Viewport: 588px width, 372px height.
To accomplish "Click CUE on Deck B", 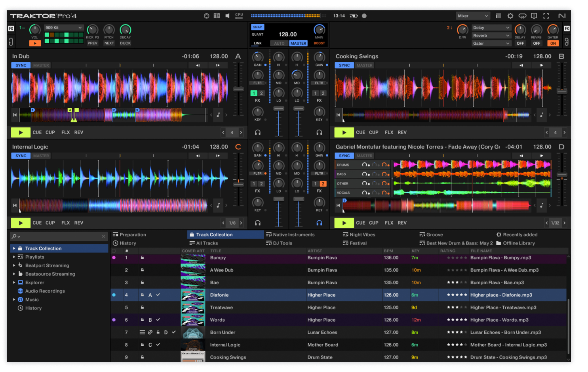I will pos(360,132).
